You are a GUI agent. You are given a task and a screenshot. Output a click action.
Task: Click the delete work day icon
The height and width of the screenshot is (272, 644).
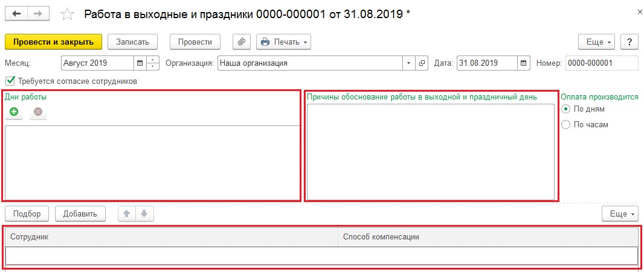pyautogui.click(x=38, y=112)
